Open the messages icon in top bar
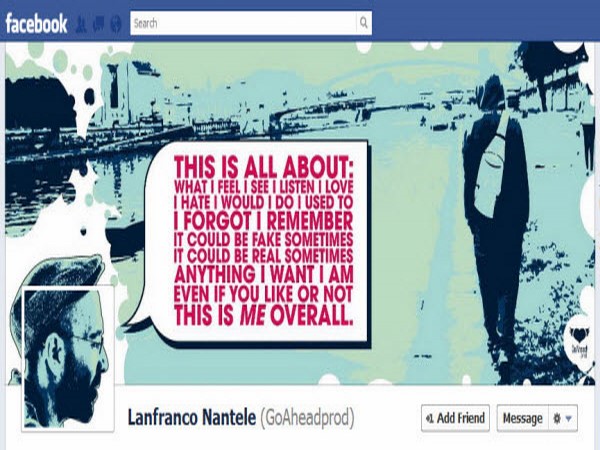This screenshot has width=600, height=450. pyautogui.click(x=98, y=24)
